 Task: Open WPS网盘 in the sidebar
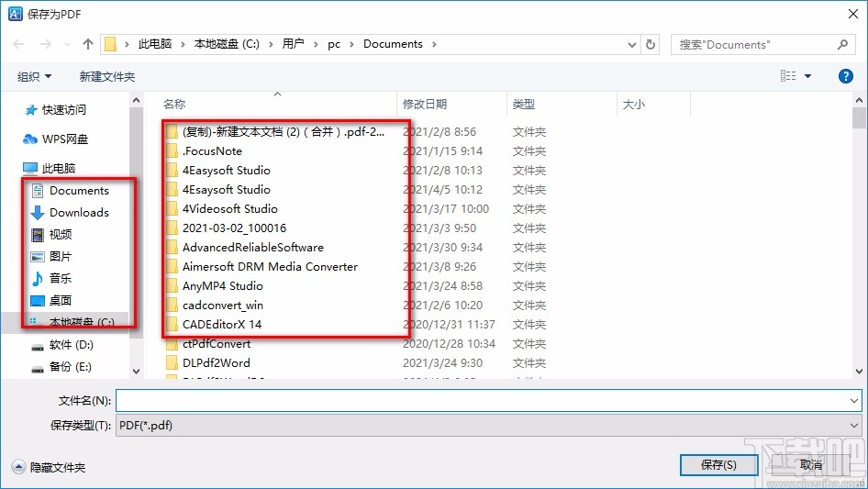click(55, 139)
